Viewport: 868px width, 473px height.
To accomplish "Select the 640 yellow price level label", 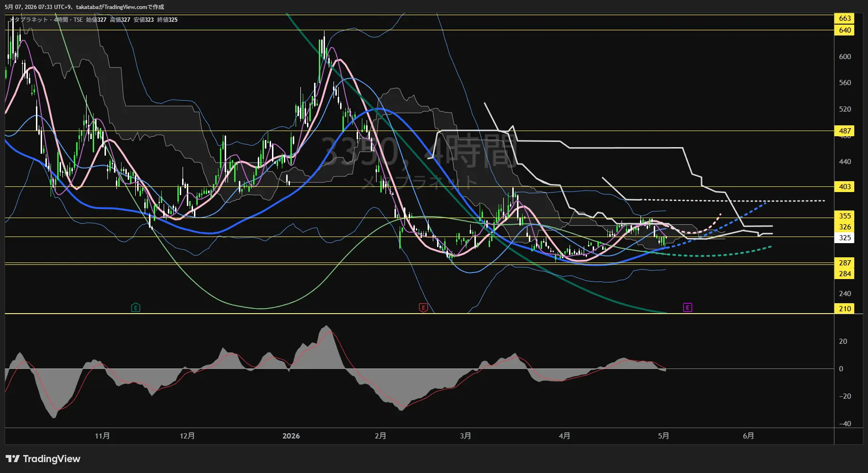I will (844, 30).
